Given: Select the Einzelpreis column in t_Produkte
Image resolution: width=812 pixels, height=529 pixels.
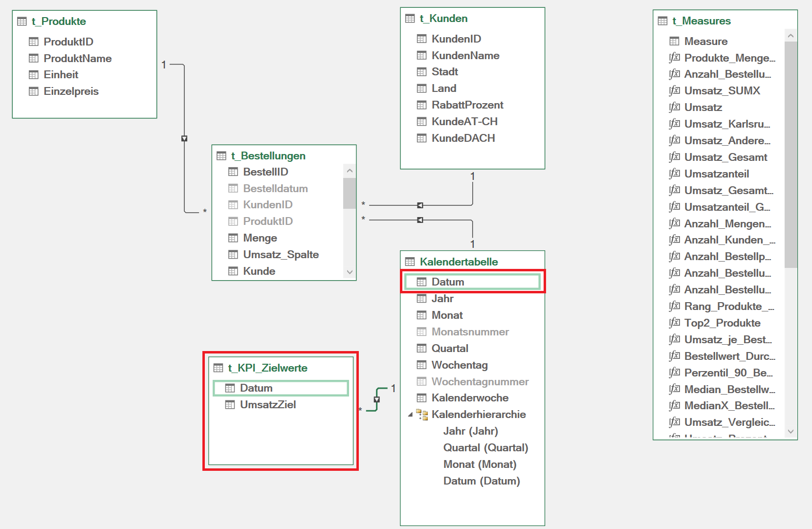Looking at the screenshot, I should pyautogui.click(x=71, y=91).
